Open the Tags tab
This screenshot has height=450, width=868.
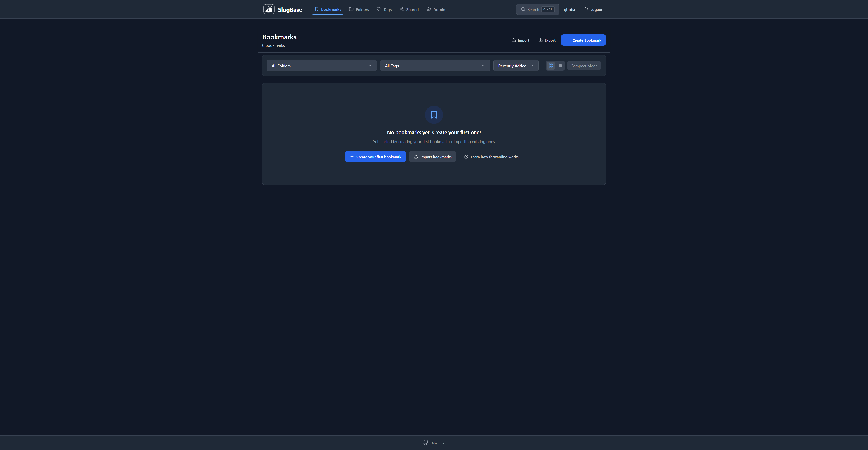click(x=384, y=9)
